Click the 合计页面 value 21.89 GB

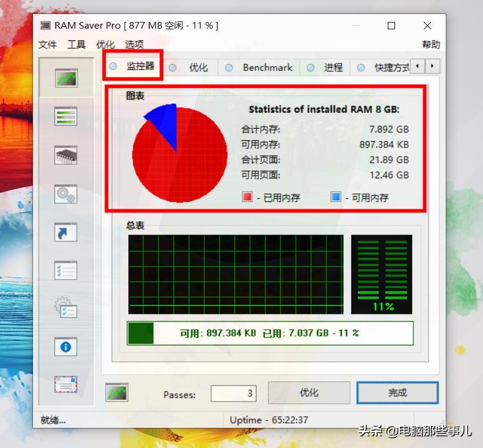(389, 160)
